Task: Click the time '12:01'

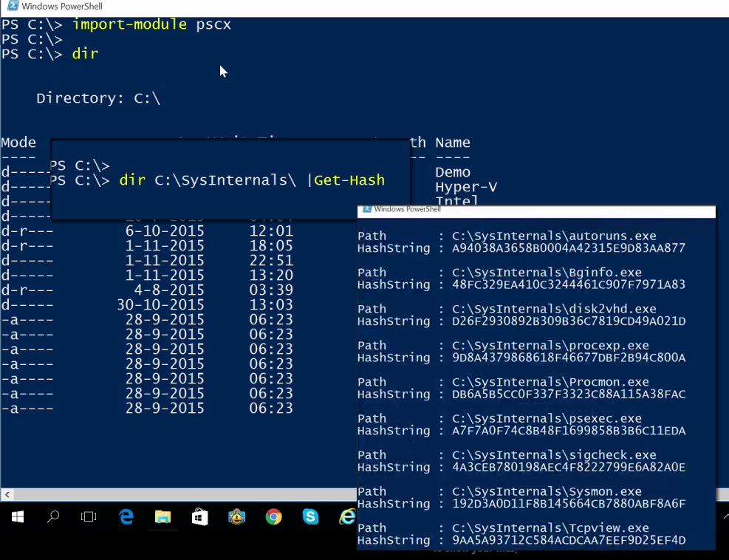Action: 271,231
